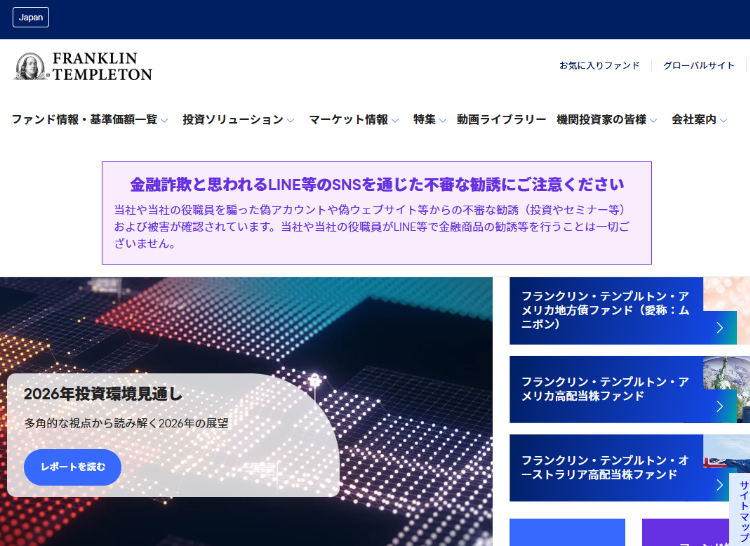Click the Franklin Templeton logo

83,66
